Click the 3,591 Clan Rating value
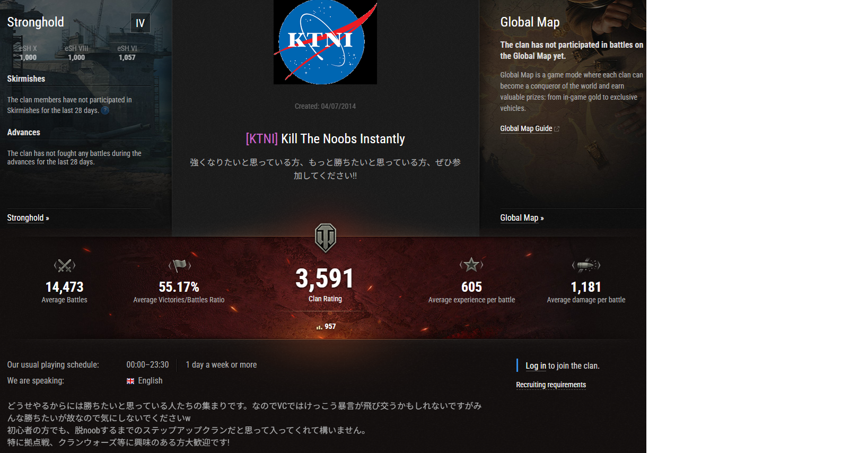This screenshot has width=868, height=453. pyautogui.click(x=325, y=279)
